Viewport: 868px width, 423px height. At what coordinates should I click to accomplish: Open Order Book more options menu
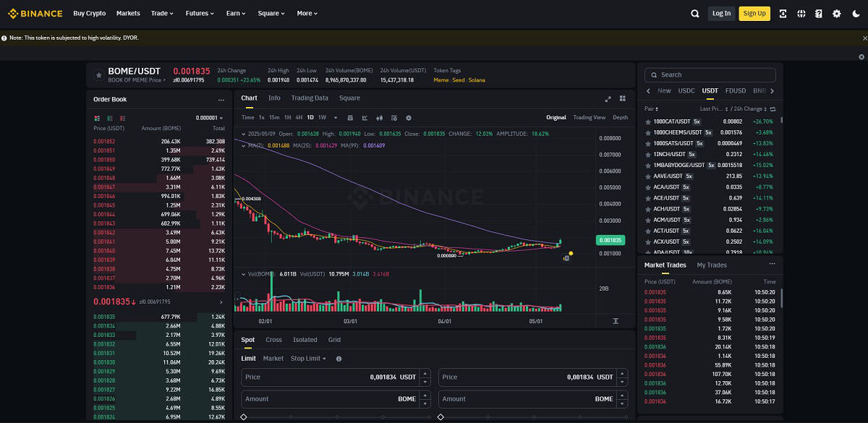[x=221, y=100]
